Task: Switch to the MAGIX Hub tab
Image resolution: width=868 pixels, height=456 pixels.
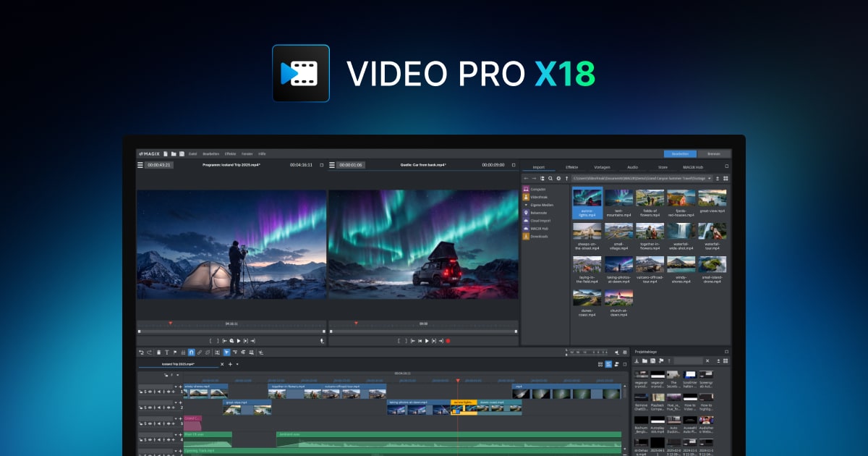Action: coord(693,167)
